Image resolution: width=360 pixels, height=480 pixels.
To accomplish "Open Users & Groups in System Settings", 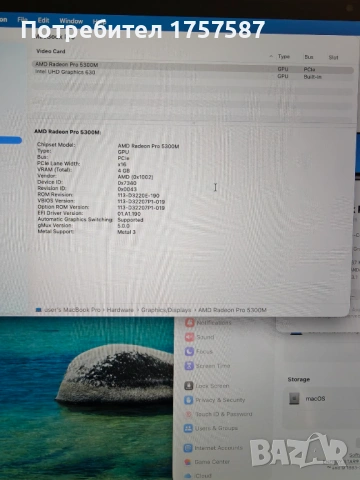I will tap(211, 428).
